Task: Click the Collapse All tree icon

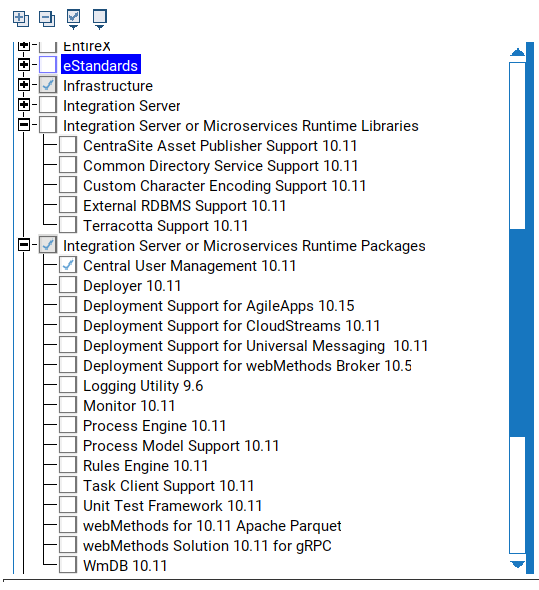Action: (x=47, y=19)
